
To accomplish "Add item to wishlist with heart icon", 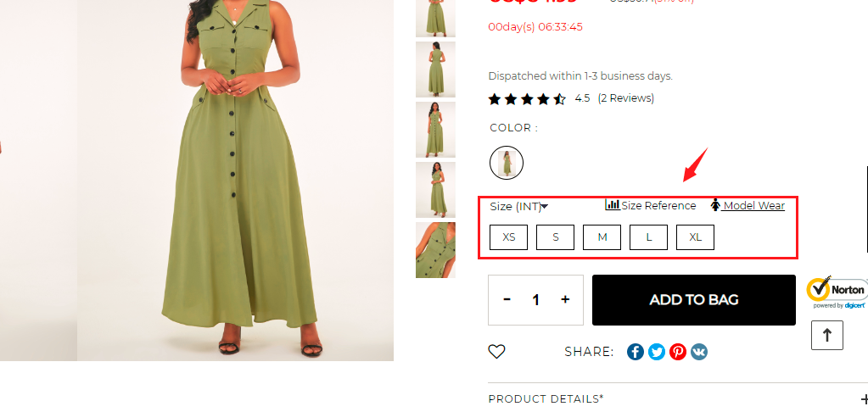I will pos(496,352).
